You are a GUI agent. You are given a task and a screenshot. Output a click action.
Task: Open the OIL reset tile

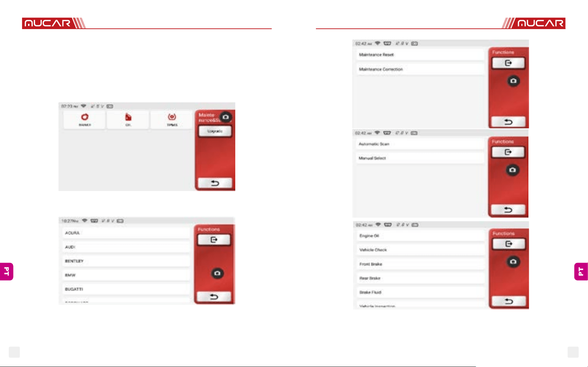point(128,120)
